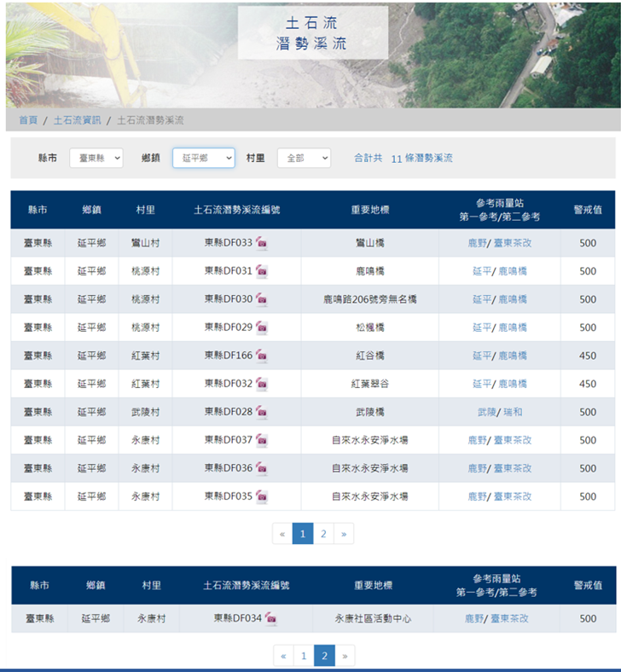Screen dimensions: 621x672
Task: Click stream code 東縣DF166
Action: pyautogui.click(x=229, y=356)
